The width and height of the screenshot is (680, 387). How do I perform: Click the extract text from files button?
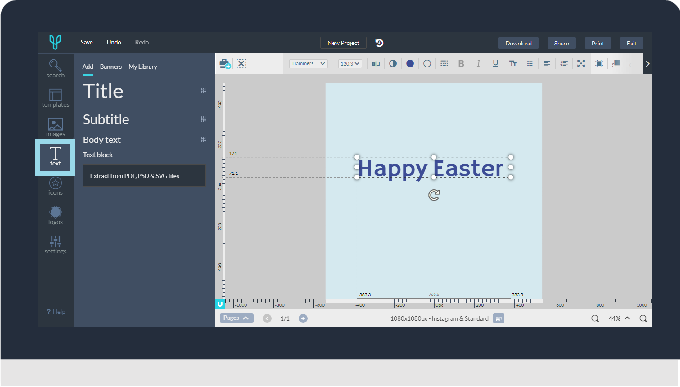pos(144,176)
